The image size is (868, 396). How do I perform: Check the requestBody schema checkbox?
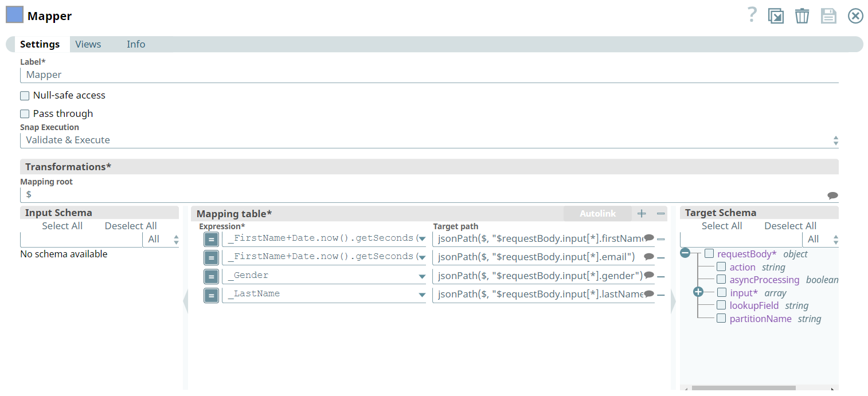tap(709, 253)
